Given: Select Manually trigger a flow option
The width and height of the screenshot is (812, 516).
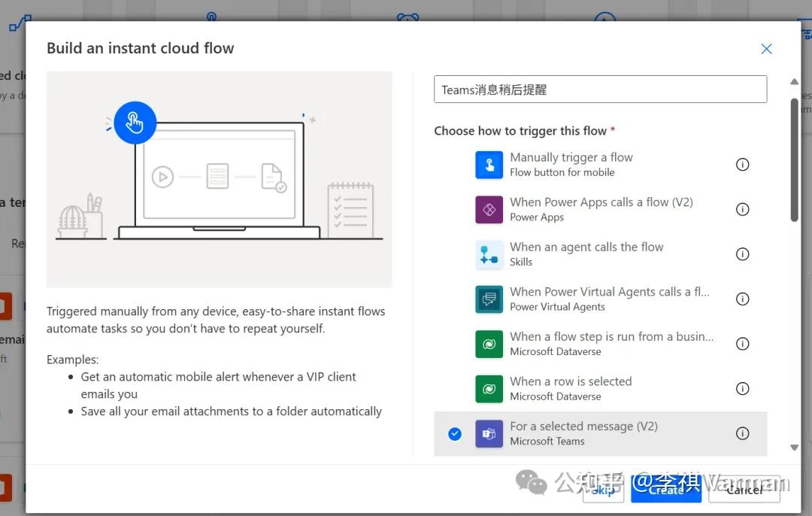Looking at the screenshot, I should coord(600,165).
